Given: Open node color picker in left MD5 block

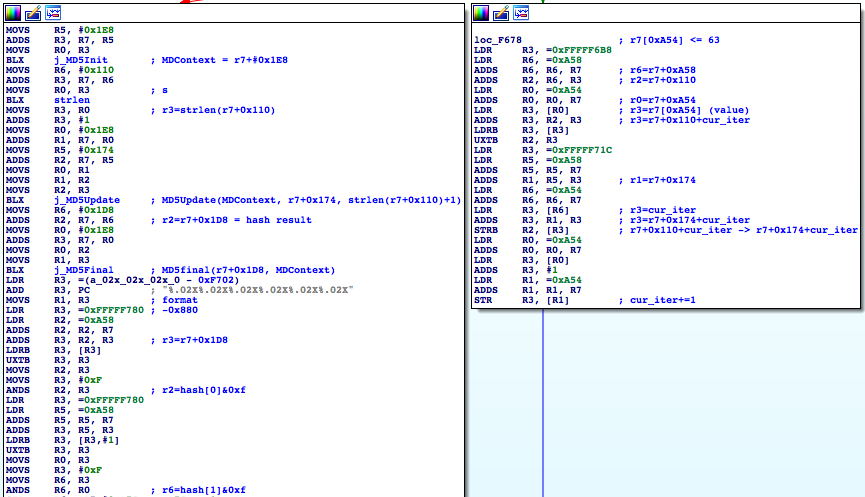Looking at the screenshot, I should click(13, 13).
